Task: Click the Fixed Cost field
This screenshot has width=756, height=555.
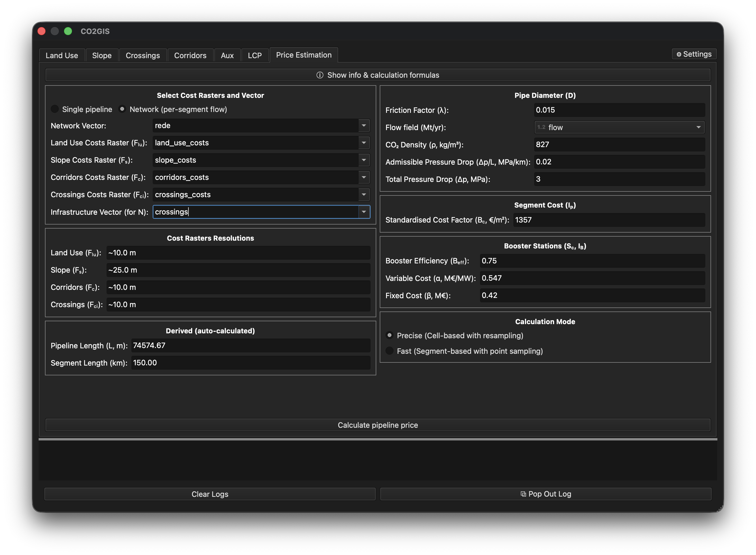Action: 592,295
